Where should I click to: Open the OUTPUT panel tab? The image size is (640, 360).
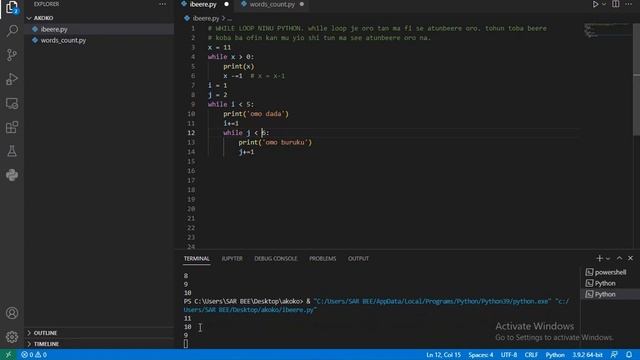click(358, 259)
